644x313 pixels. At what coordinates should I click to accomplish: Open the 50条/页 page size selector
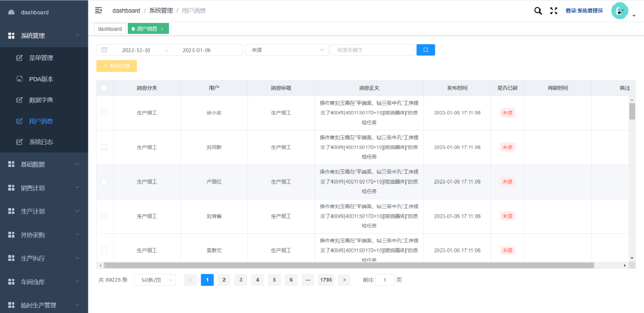[154, 280]
